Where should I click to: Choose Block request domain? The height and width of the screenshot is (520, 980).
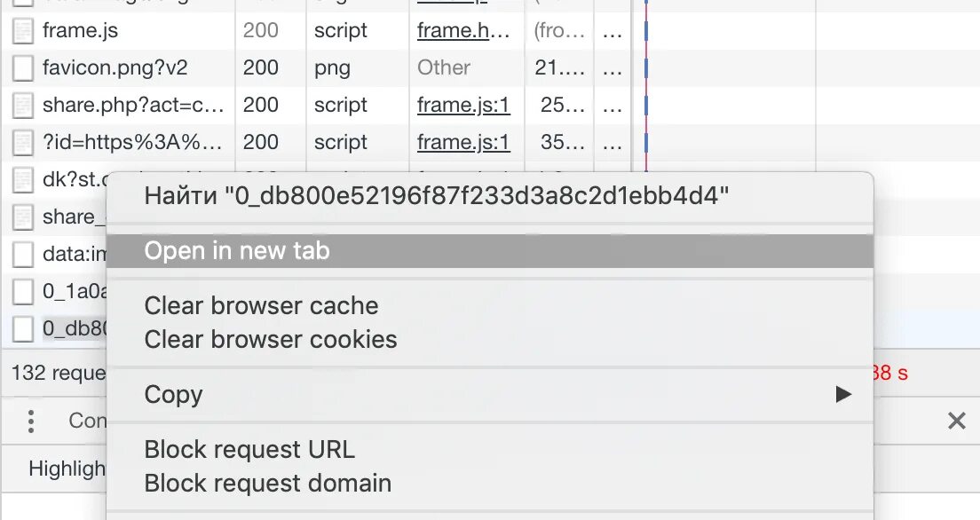coord(267,484)
